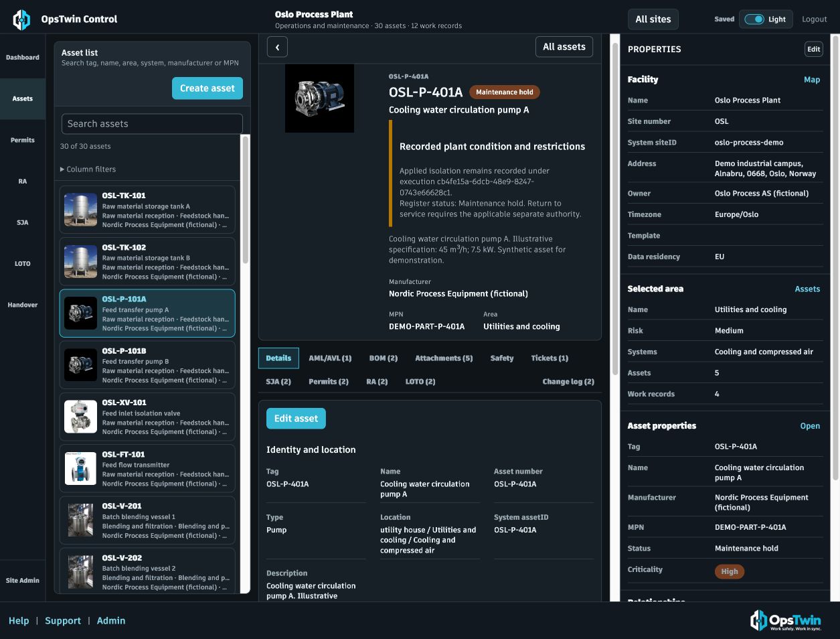
Task: Click the Edit asset button
Action: click(x=296, y=419)
